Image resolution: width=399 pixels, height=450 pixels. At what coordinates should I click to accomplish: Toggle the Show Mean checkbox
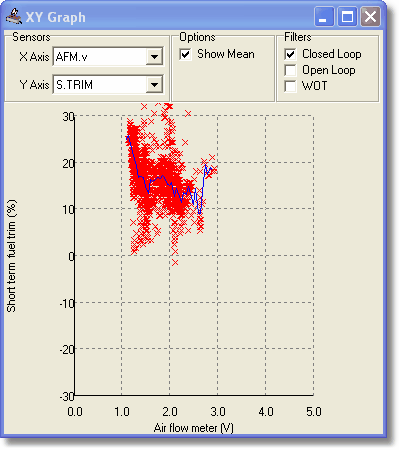(185, 54)
